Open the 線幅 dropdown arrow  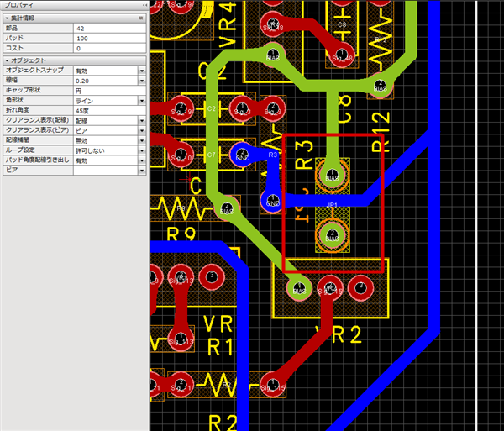pyautogui.click(x=142, y=81)
